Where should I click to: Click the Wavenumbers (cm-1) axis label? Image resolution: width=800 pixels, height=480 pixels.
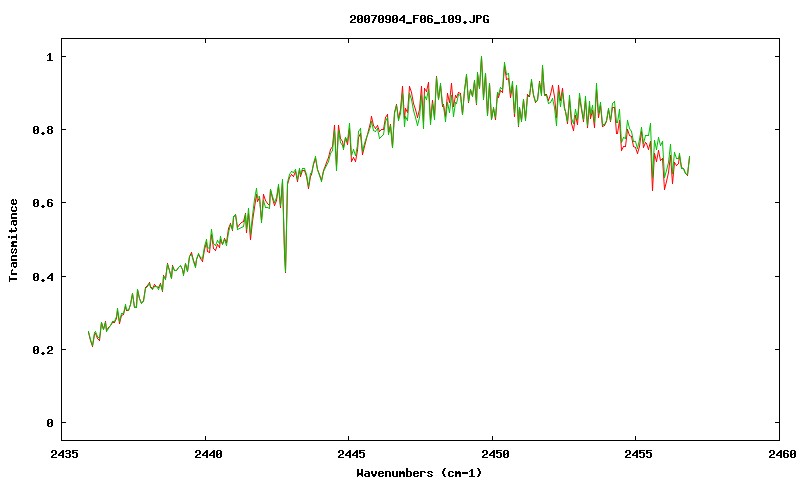coord(419,473)
